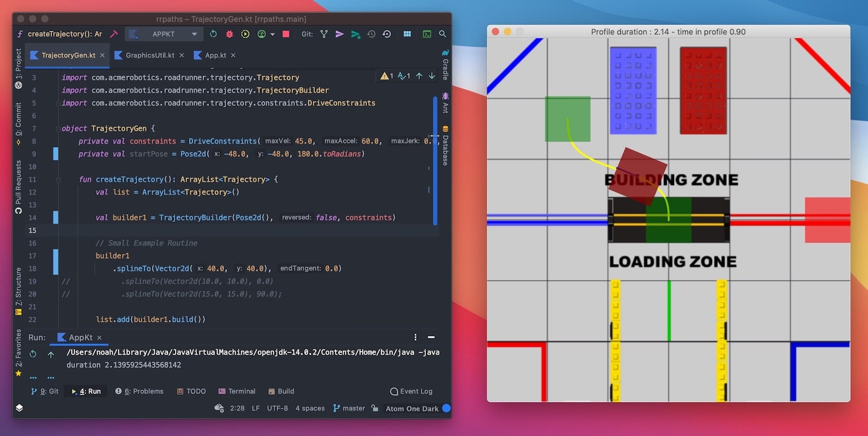Close the AppKt run tab
The width and height of the screenshot is (868, 436).
click(x=99, y=338)
